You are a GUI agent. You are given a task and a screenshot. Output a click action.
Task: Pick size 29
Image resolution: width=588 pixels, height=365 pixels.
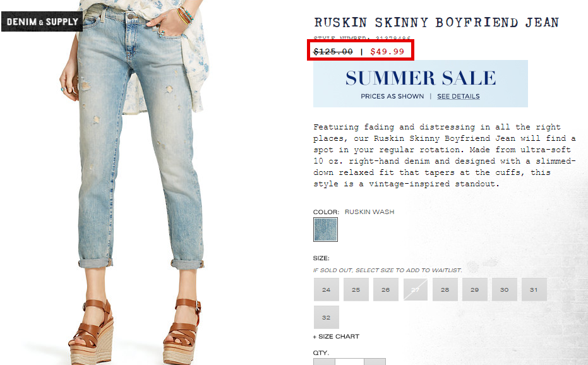pyautogui.click(x=475, y=290)
